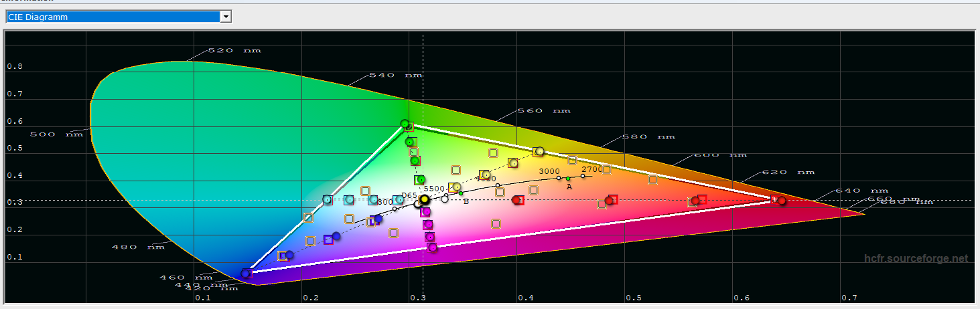Click the x-axis '0.5' value

click(634, 297)
